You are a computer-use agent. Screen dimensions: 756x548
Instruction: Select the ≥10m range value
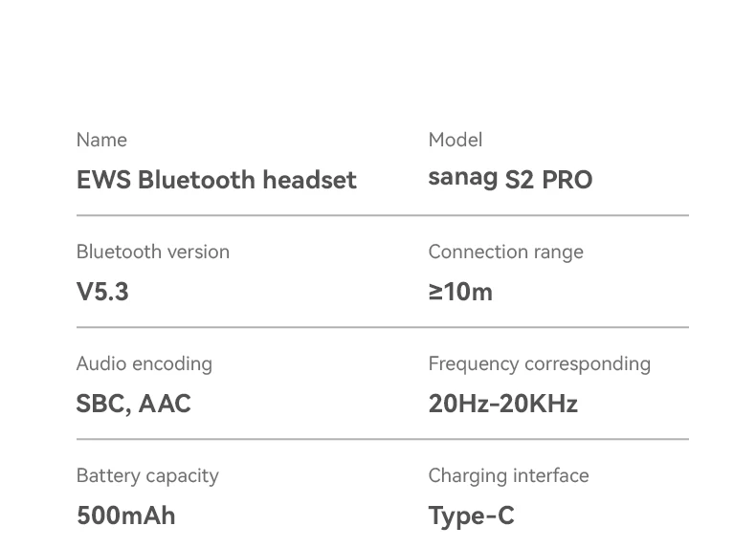(x=460, y=292)
